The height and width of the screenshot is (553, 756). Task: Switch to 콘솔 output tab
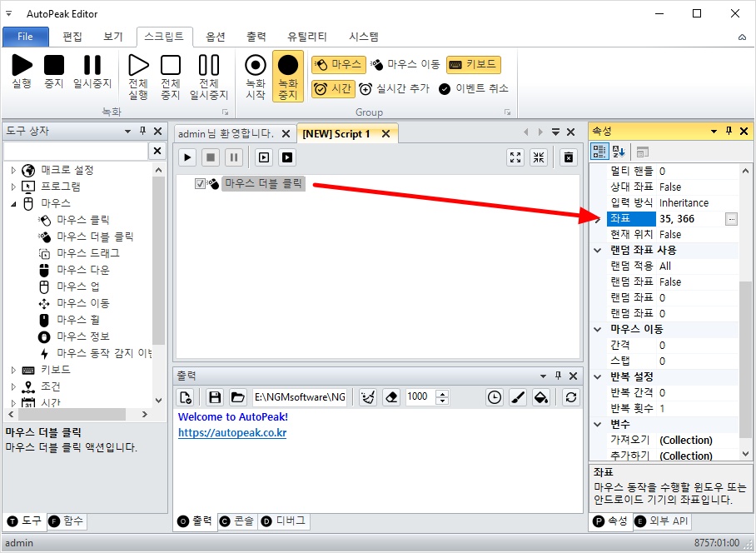(x=238, y=521)
